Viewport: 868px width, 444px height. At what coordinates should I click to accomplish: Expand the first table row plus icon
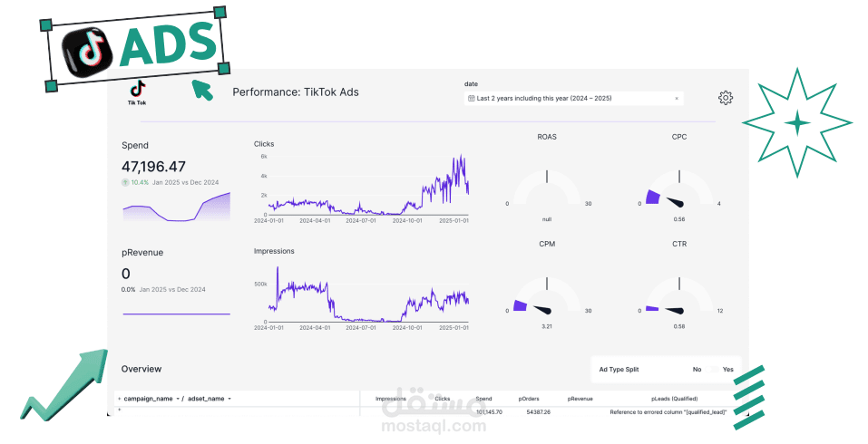(119, 410)
